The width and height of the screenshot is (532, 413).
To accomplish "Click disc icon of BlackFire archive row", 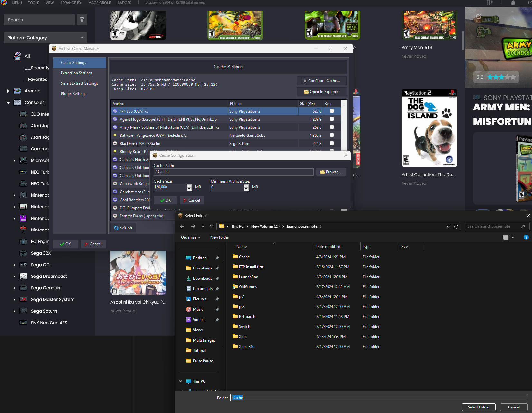I will click(x=115, y=143).
